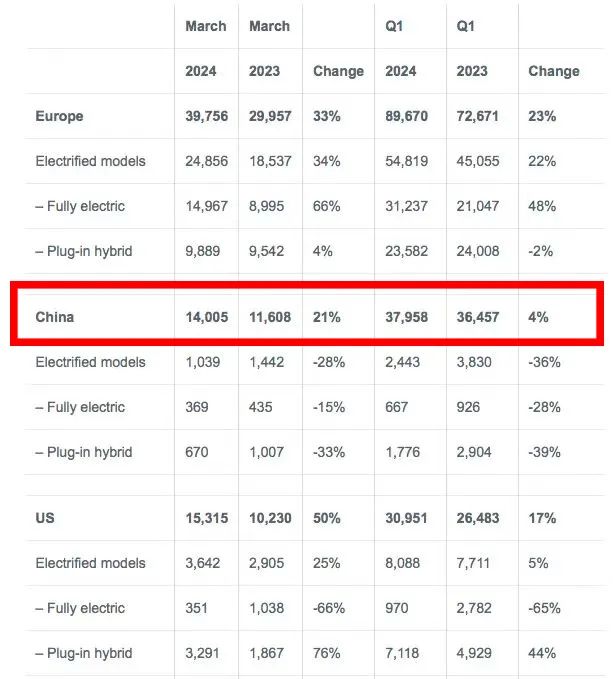613x679 pixels.
Task: Click Europe plug-in hybrid Q1 change -2%
Action: [x=540, y=251]
